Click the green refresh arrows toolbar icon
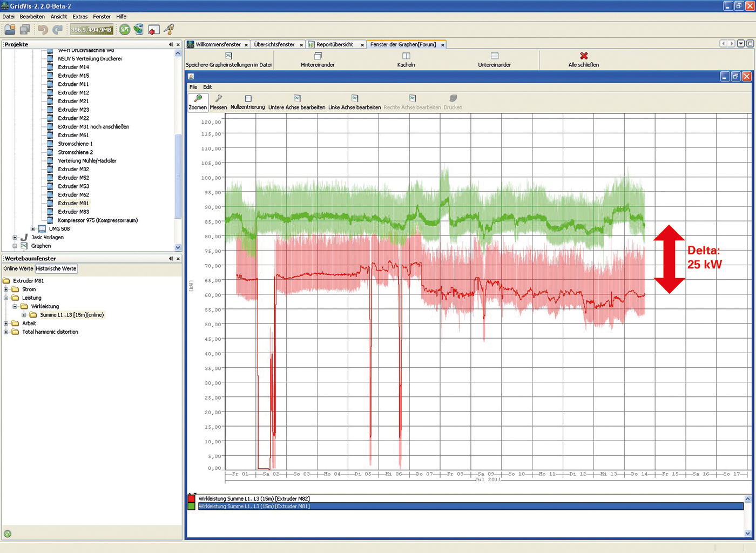756x553 pixels. [125, 30]
